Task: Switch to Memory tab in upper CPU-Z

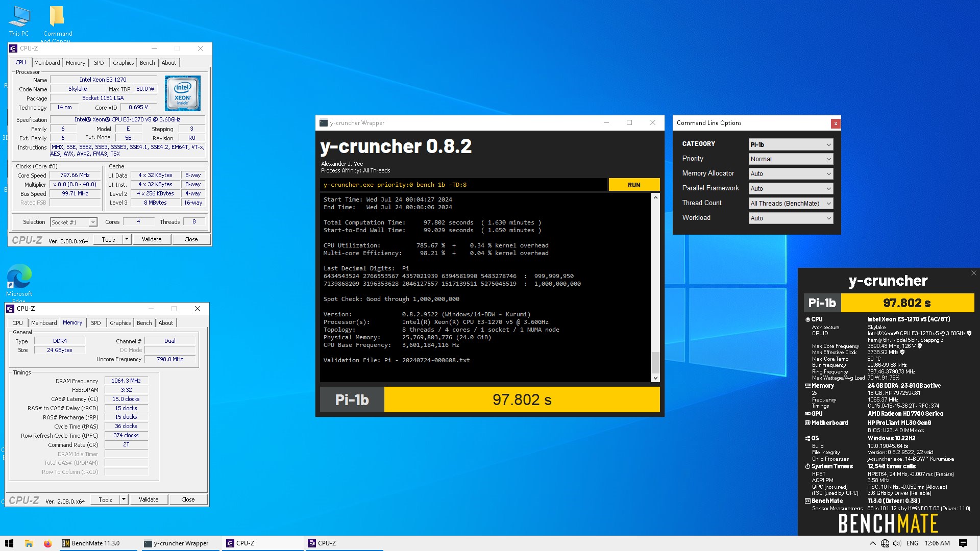Action: pos(76,63)
